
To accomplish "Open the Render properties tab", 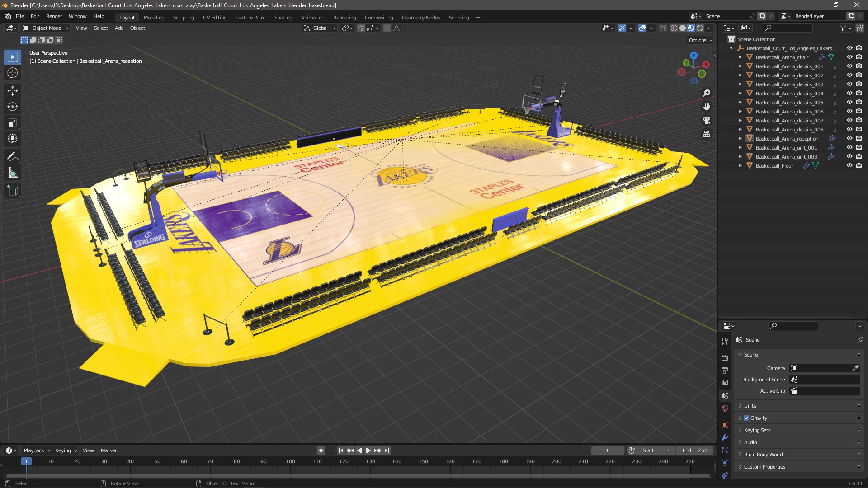I will click(x=725, y=357).
